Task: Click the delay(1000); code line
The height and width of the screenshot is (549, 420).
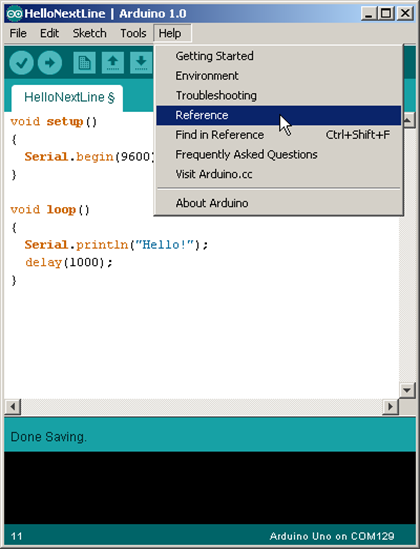Action: (x=69, y=262)
